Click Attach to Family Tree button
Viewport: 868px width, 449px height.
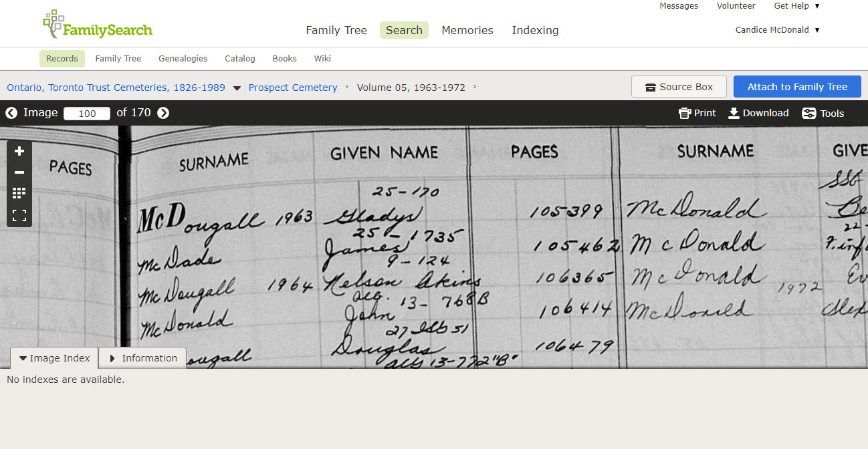797,87
